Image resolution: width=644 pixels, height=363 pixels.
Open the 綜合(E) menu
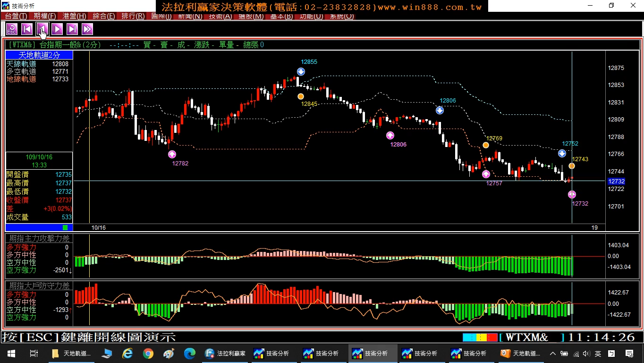pyautogui.click(x=104, y=16)
